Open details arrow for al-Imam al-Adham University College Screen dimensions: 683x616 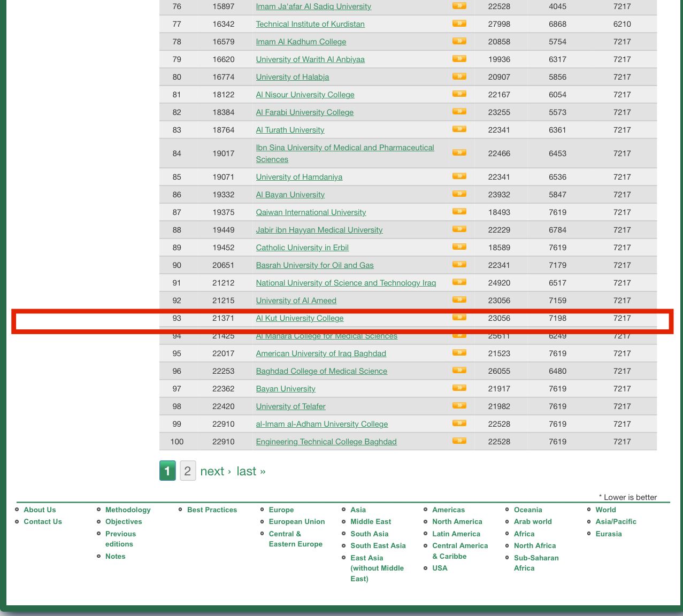[459, 423]
